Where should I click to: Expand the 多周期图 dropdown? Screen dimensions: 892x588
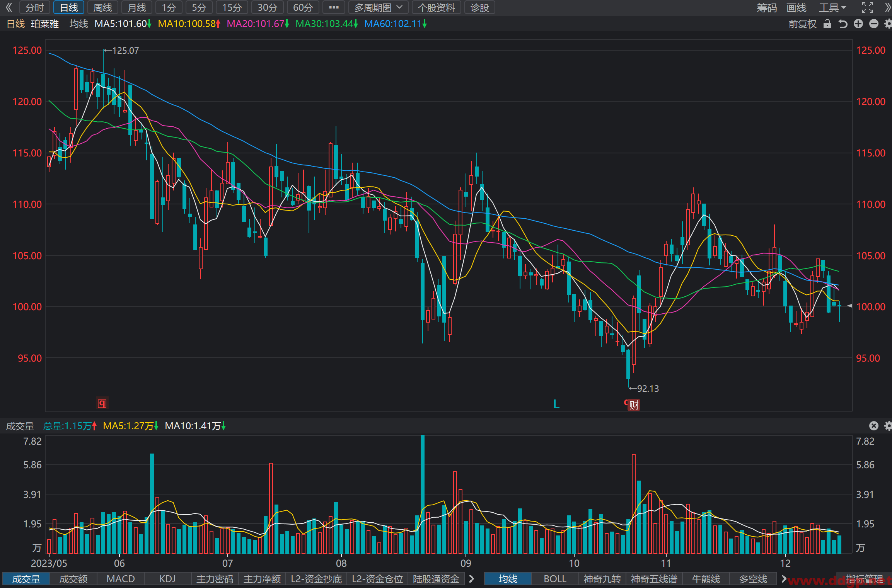378,7
